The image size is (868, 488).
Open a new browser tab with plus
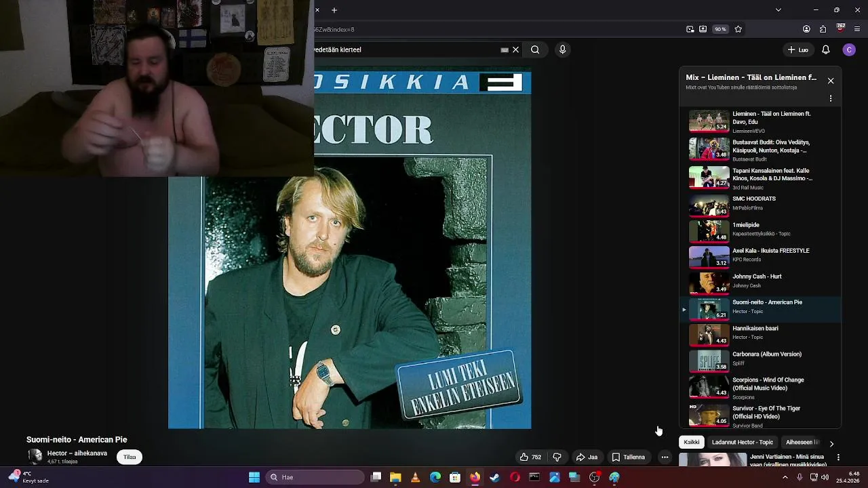pyautogui.click(x=334, y=10)
